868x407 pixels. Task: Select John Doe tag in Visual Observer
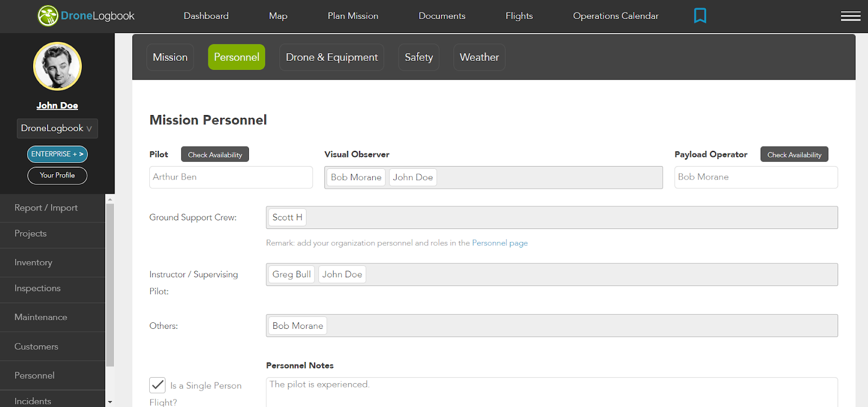[x=413, y=177]
